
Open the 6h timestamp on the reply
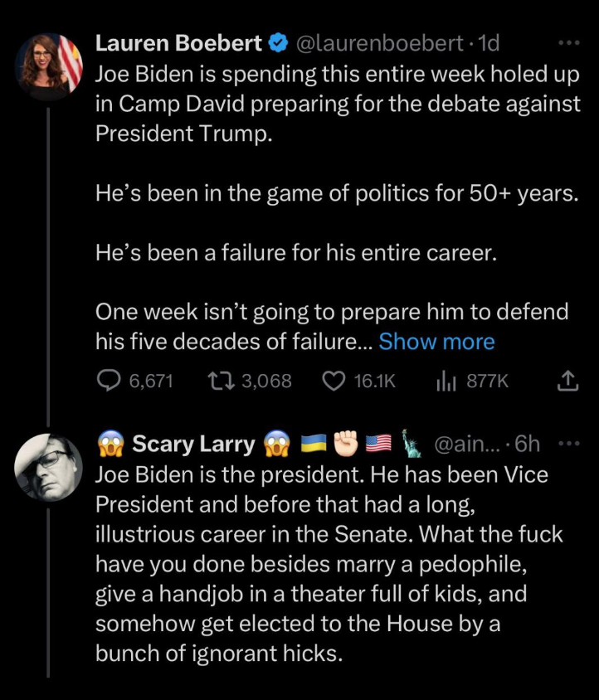[527, 445]
